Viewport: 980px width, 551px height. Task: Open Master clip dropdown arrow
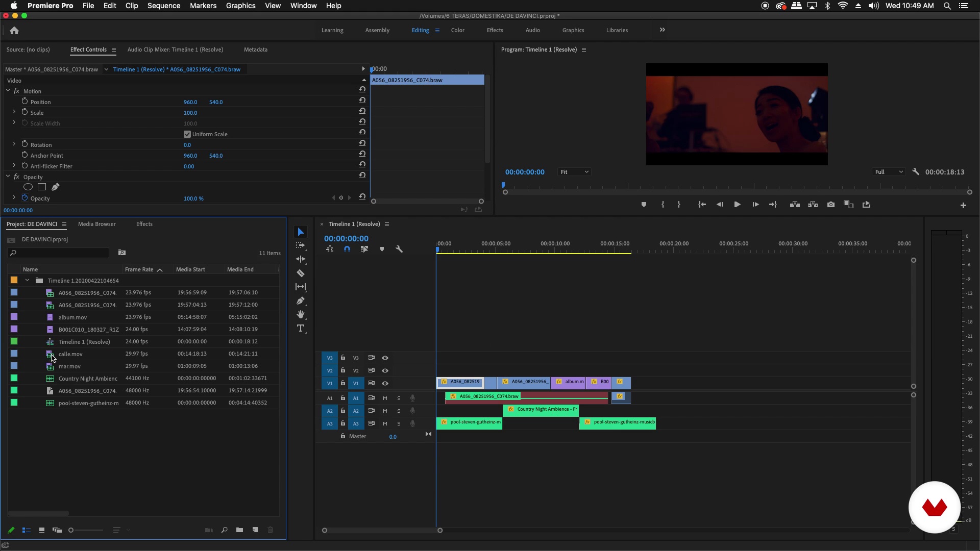pyautogui.click(x=106, y=69)
